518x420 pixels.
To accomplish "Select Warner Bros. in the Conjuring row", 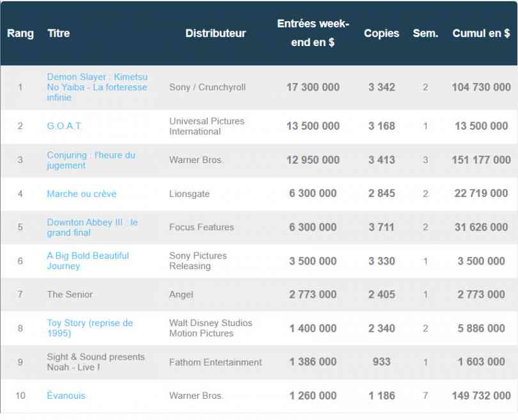I will pos(196,160).
